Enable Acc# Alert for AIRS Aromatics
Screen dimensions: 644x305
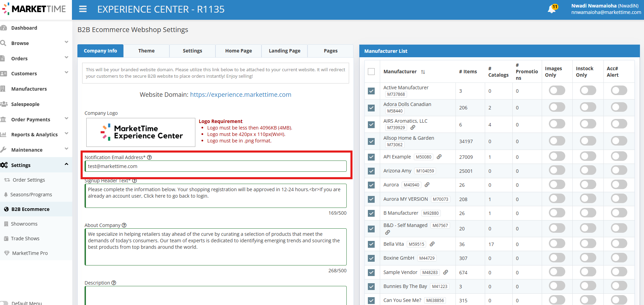619,124
